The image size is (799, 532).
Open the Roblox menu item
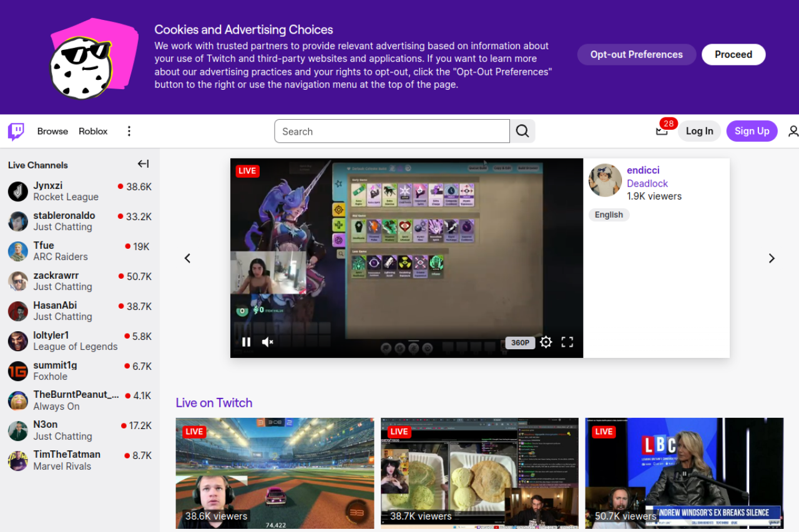(x=92, y=131)
